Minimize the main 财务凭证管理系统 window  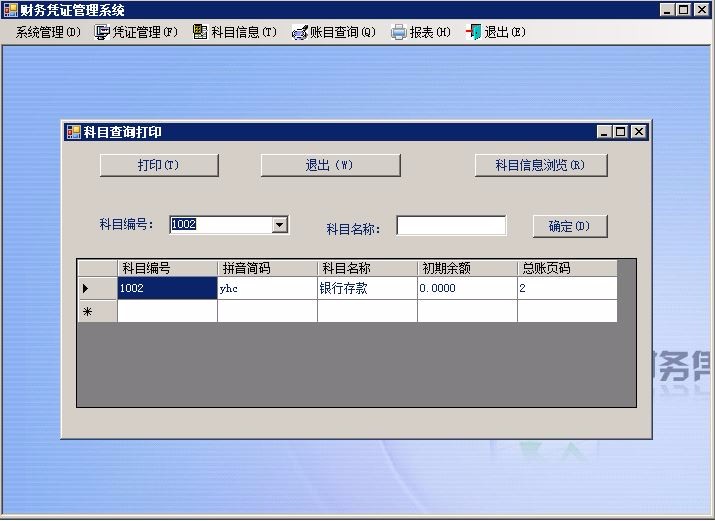[667, 10]
